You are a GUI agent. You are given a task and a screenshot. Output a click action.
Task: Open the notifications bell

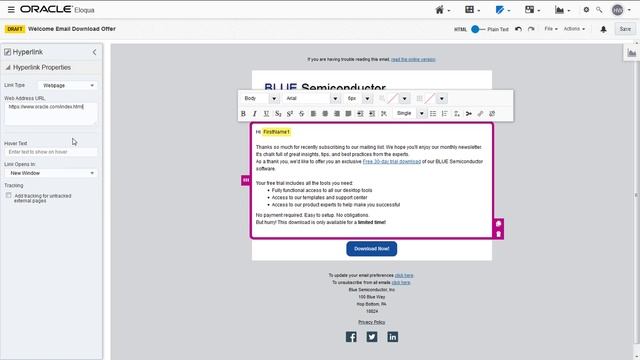tap(603, 29)
